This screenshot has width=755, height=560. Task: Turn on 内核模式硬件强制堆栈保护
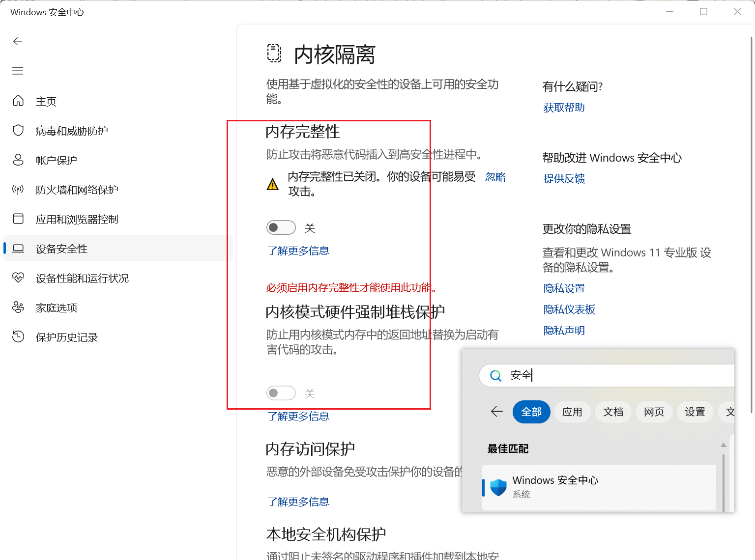281,392
